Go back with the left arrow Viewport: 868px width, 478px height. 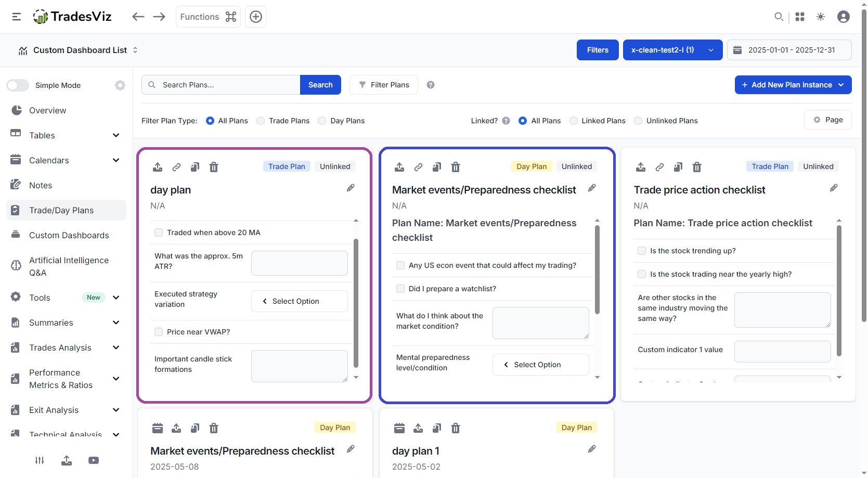pos(138,17)
